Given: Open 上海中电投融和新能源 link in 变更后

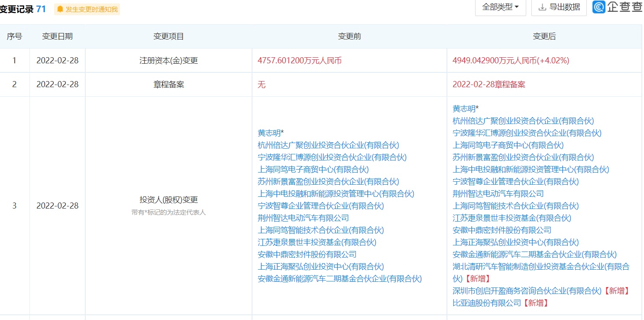Looking at the screenshot, I should [x=531, y=170].
